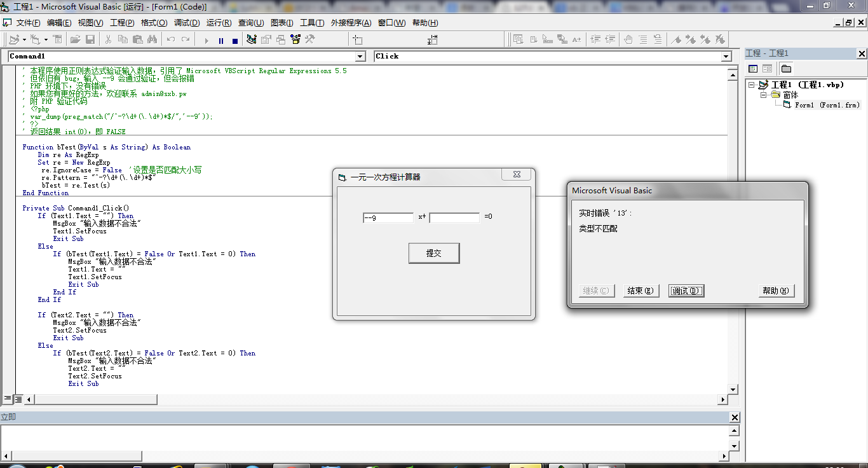This screenshot has height=468, width=868.
Task: Open Project Explorer from toolbar
Action: coord(252,39)
